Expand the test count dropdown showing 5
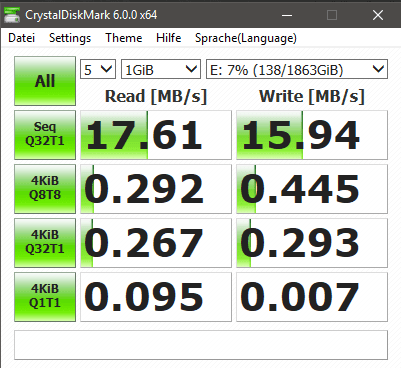Viewport: 401px width, 368px height. click(98, 69)
